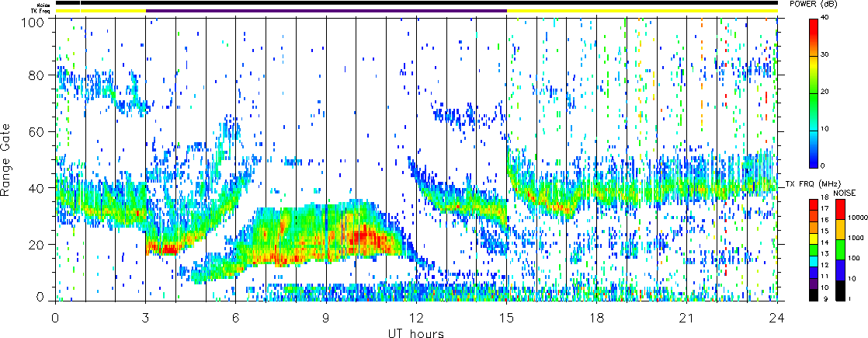This screenshot has width=868, height=338.
Task: Select the 18 tick label on UT hours axis
Action: [x=597, y=316]
